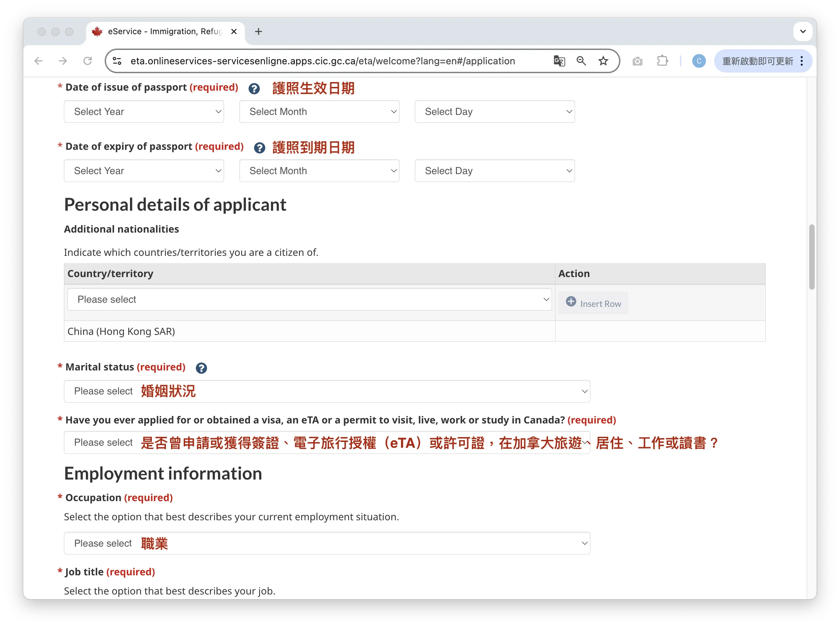Open Chrome three-dot menu
The width and height of the screenshot is (840, 628).
(x=802, y=61)
